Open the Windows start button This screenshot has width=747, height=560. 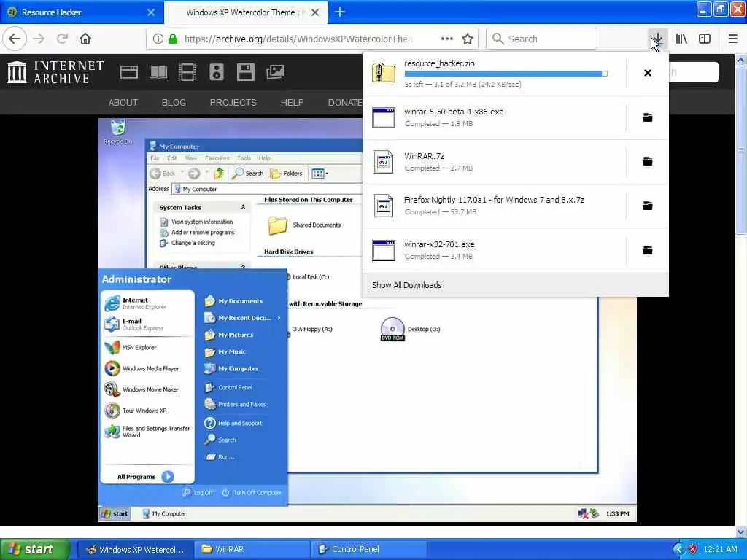point(34,549)
